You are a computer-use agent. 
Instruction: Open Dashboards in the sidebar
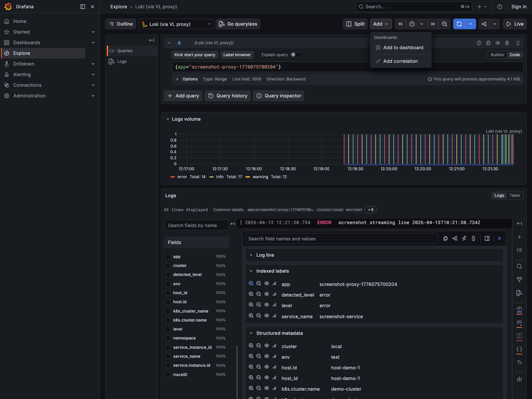click(x=27, y=43)
